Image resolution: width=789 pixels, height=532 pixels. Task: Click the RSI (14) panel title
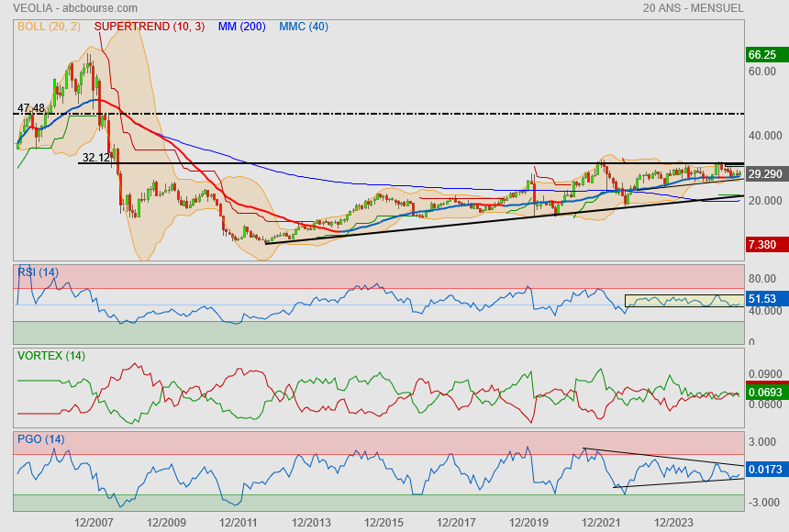point(38,272)
